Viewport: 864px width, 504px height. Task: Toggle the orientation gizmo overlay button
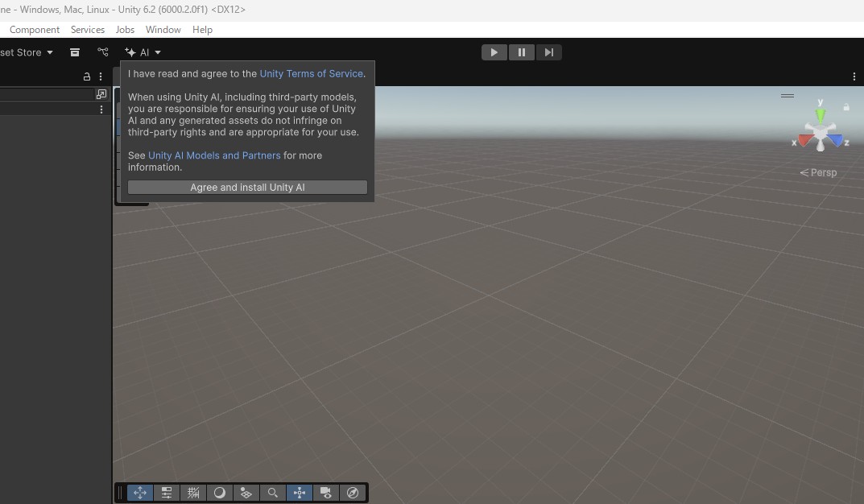[x=300, y=493]
